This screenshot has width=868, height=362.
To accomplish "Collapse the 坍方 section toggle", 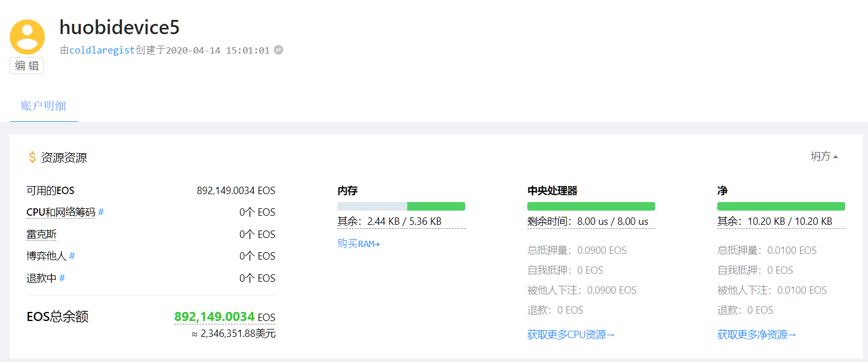I will 824,157.
